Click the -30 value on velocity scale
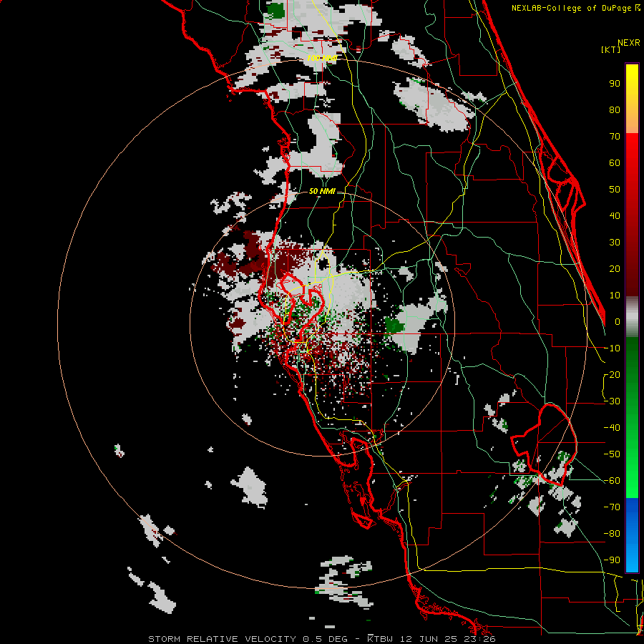The width and height of the screenshot is (644, 644). coord(612,401)
